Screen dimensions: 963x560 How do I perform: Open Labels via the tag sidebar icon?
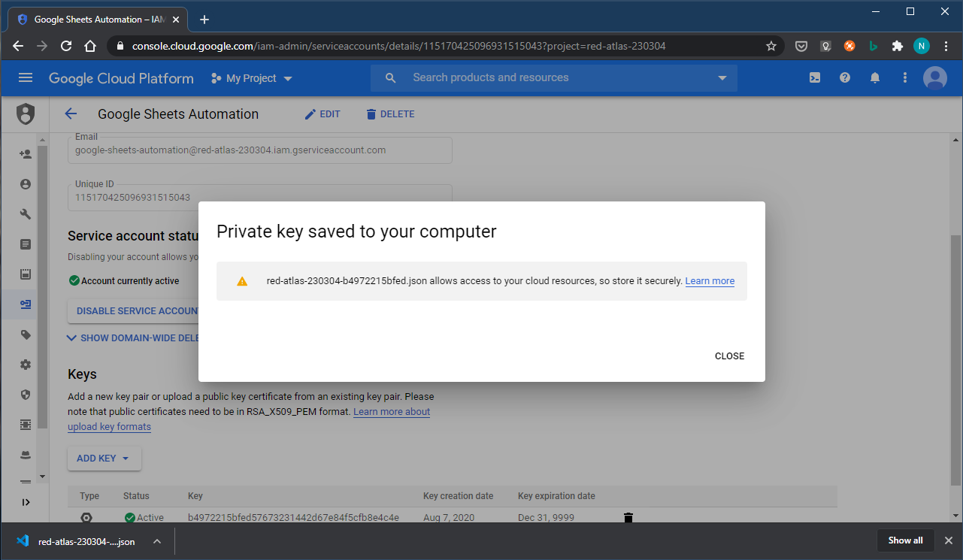click(x=26, y=334)
